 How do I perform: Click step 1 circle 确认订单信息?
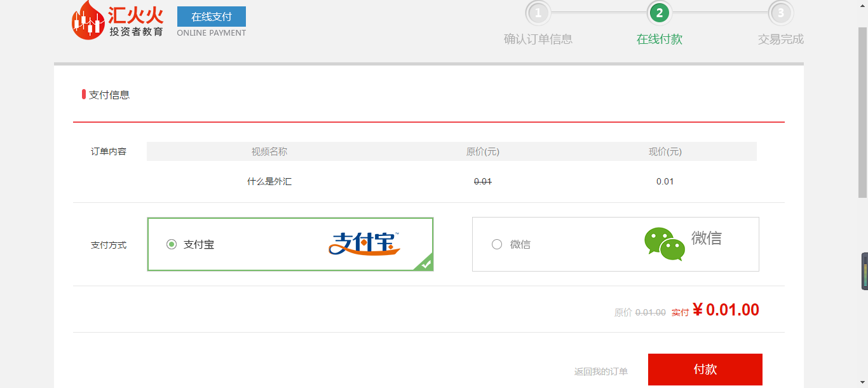[x=538, y=13]
